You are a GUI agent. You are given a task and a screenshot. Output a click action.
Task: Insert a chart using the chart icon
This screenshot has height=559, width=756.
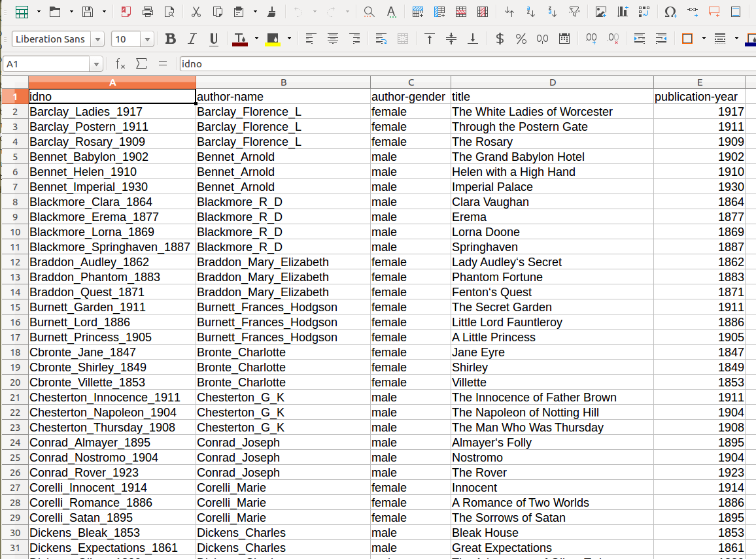click(623, 12)
